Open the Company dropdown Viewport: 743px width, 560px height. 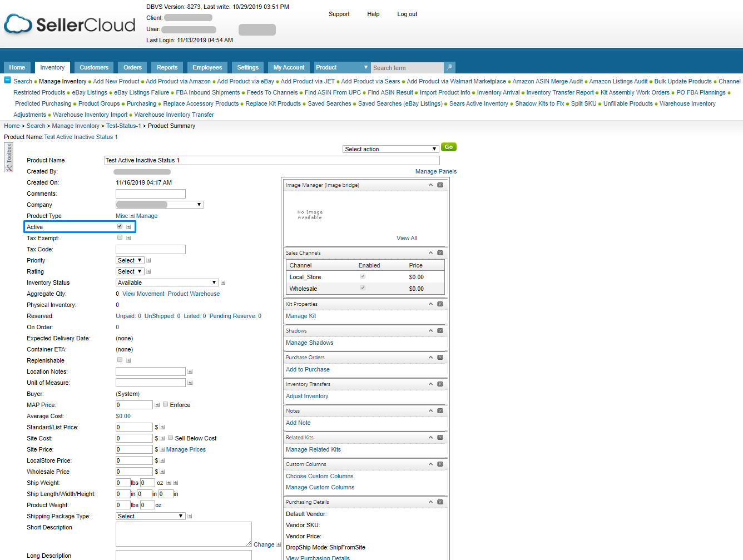click(160, 205)
